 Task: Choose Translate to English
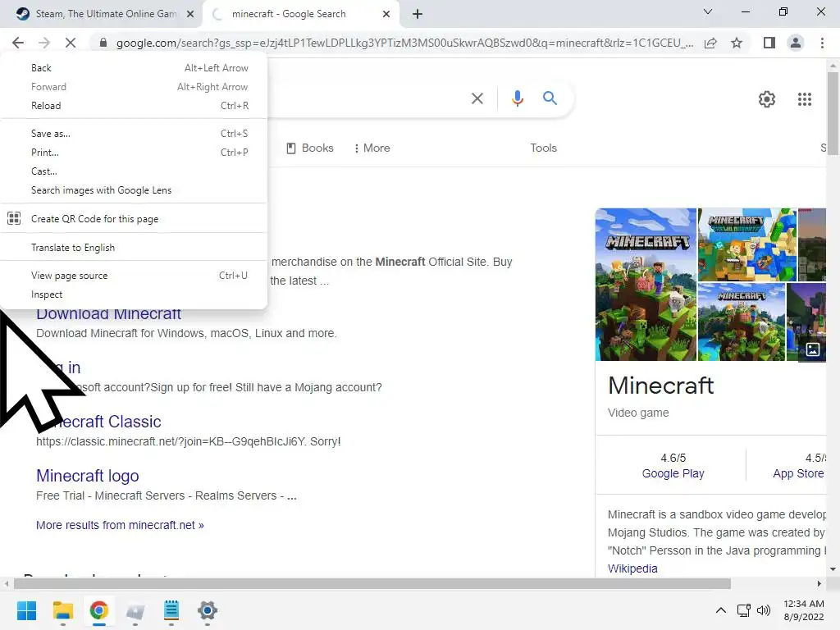tap(134, 248)
